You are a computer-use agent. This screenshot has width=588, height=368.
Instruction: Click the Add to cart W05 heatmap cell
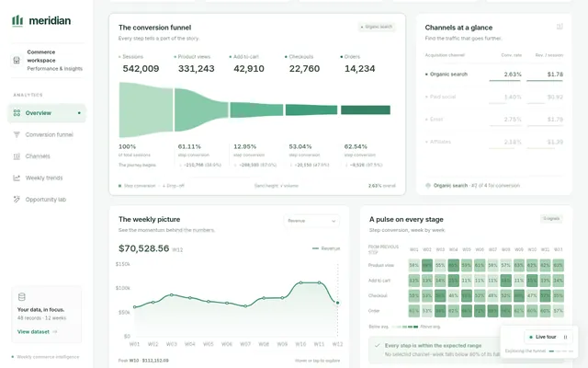point(467,281)
